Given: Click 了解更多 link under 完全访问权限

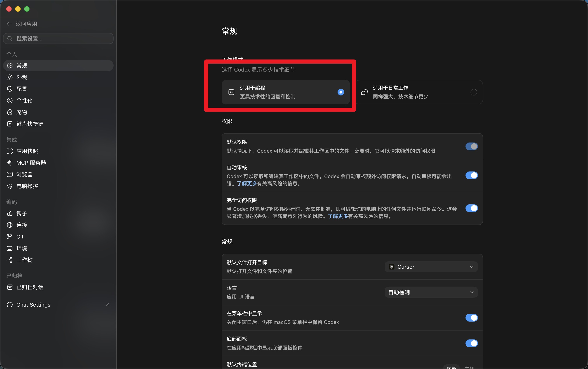Looking at the screenshot, I should [x=338, y=216].
